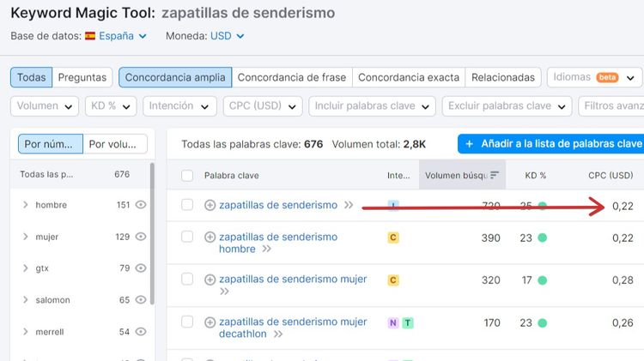Tick checkbox for zapatillas de senderismo mujer row
Viewport: 644px width, 361px height.
(x=187, y=280)
